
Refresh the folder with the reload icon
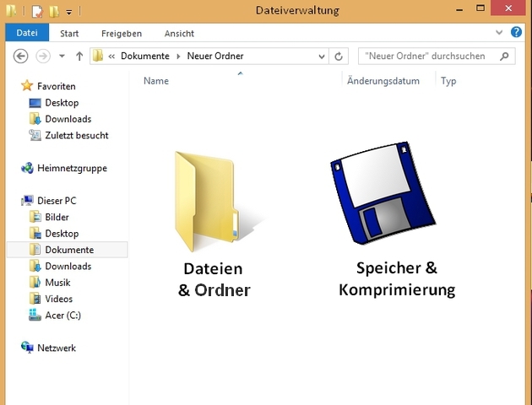[339, 57]
